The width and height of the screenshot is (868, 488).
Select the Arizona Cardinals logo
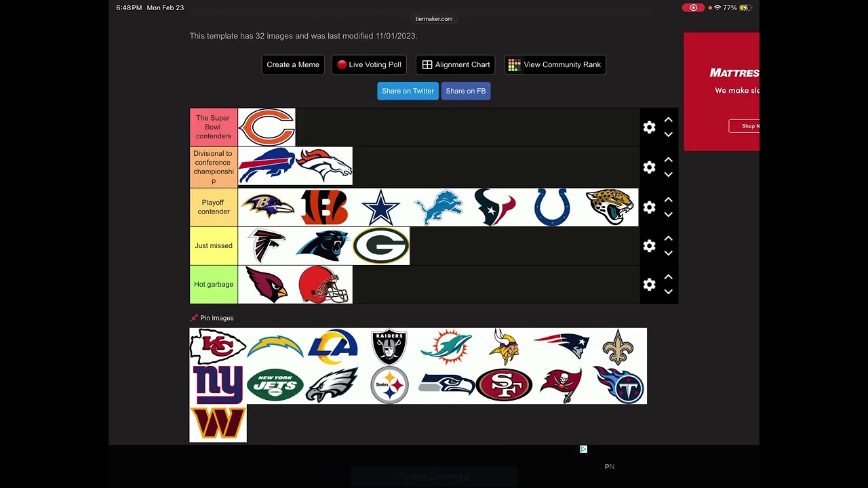[x=267, y=285]
